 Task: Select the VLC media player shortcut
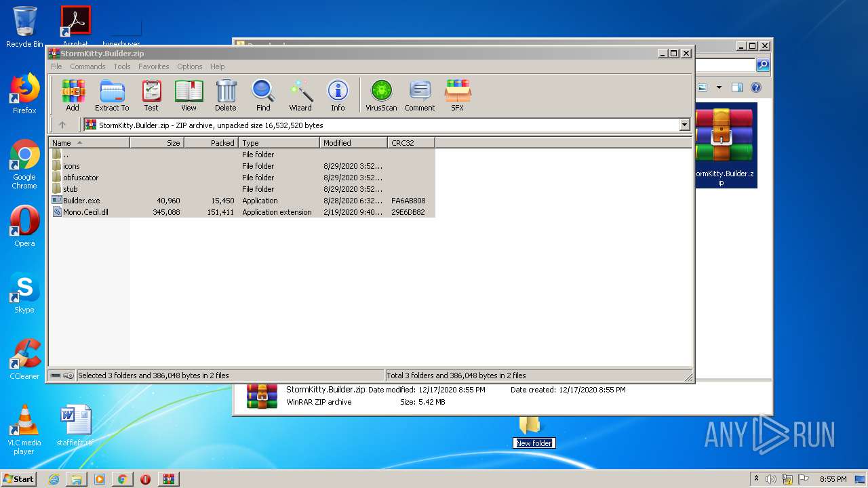coord(24,430)
